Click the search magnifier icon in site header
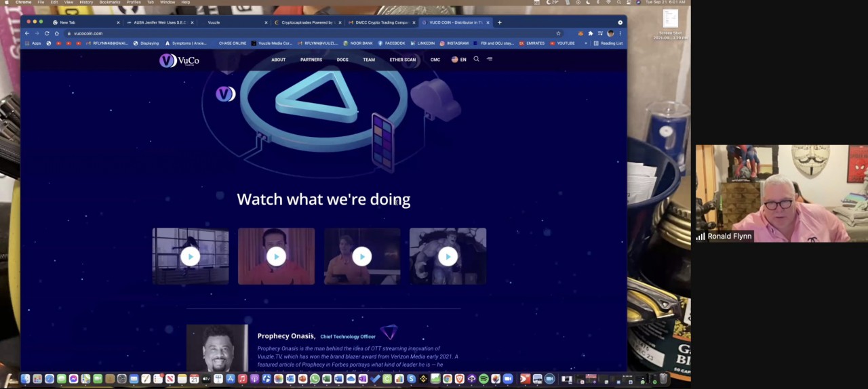 pos(476,59)
